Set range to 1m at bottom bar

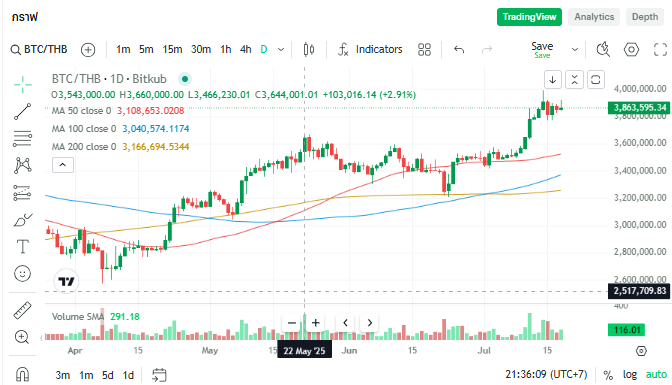[x=86, y=375]
